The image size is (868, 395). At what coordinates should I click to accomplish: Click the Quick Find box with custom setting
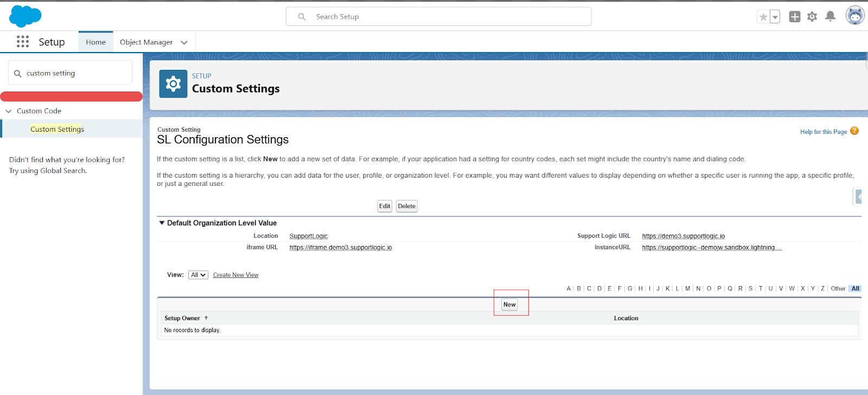71,73
